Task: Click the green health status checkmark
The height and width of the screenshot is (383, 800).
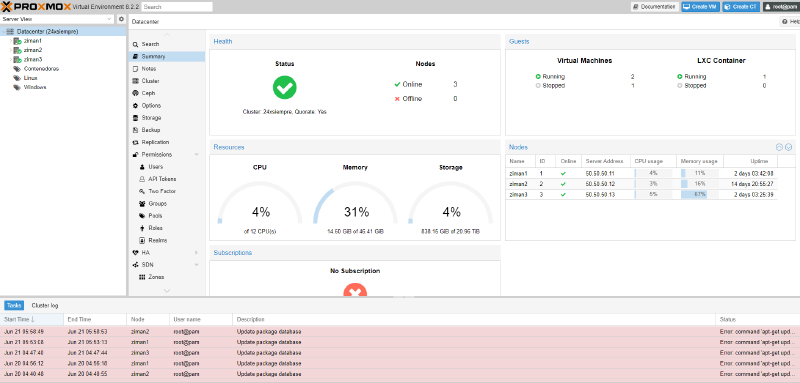Action: pyautogui.click(x=285, y=87)
